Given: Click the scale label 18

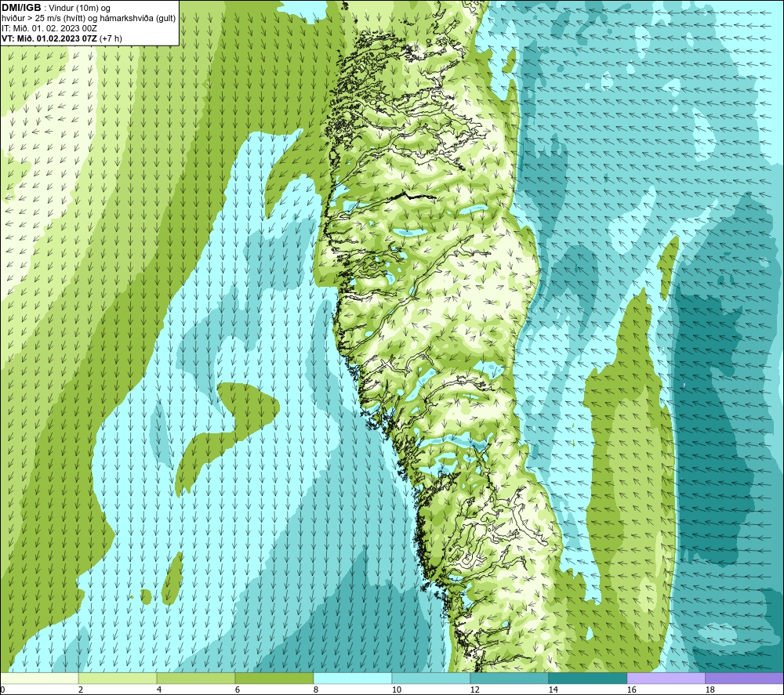Looking at the screenshot, I should point(710,690).
